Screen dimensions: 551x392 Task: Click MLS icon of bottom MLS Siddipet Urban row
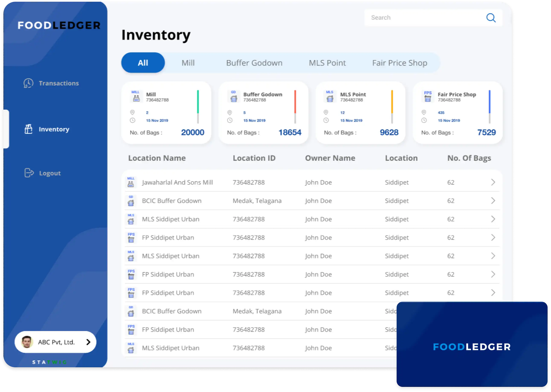[x=131, y=348]
